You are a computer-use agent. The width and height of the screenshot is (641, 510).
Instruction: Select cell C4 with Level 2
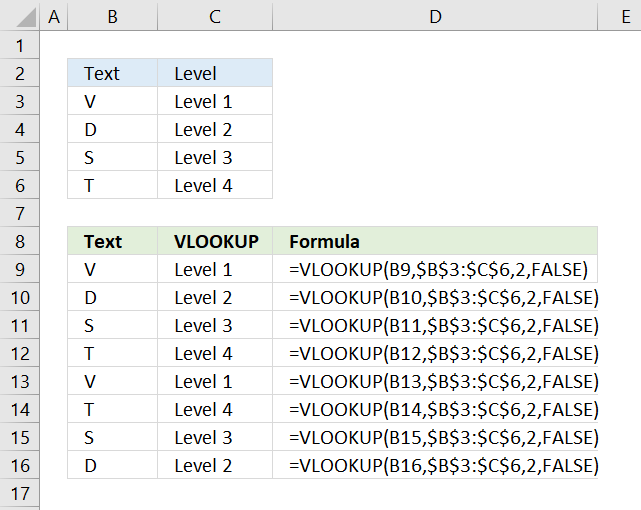click(215, 129)
